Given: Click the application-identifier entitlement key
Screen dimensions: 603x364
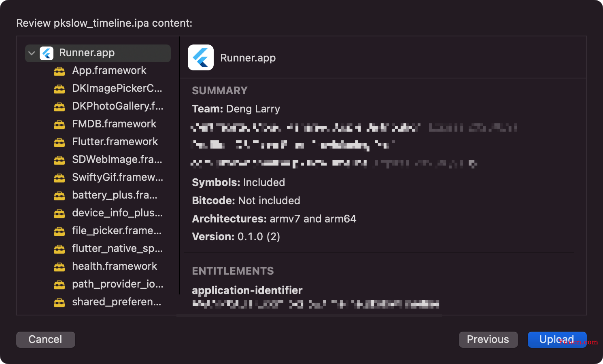Looking at the screenshot, I should click(247, 290).
